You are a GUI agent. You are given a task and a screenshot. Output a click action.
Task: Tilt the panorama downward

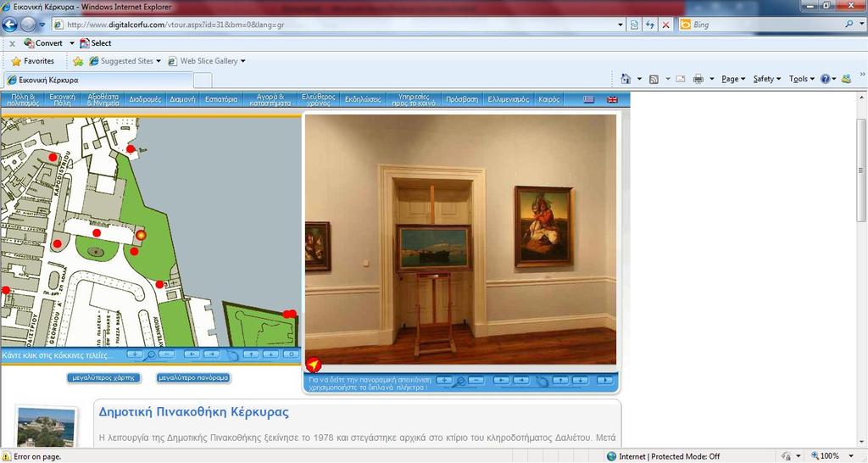pyautogui.click(x=580, y=381)
